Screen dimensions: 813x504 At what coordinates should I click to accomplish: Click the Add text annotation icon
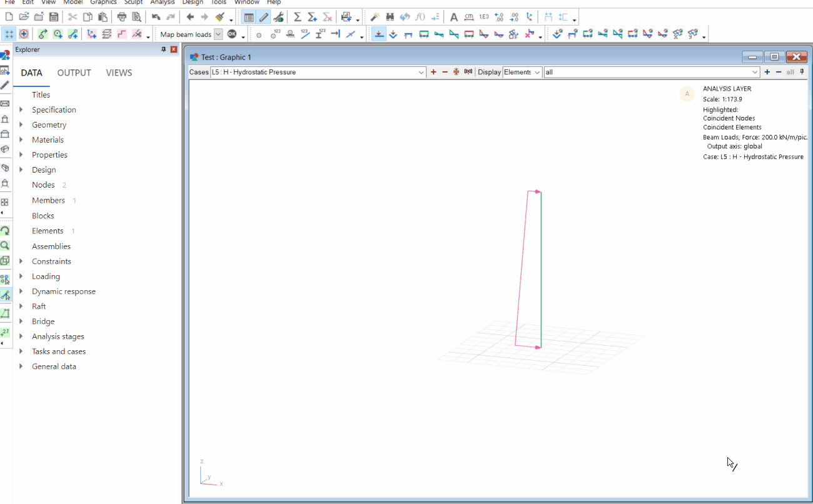[454, 17]
